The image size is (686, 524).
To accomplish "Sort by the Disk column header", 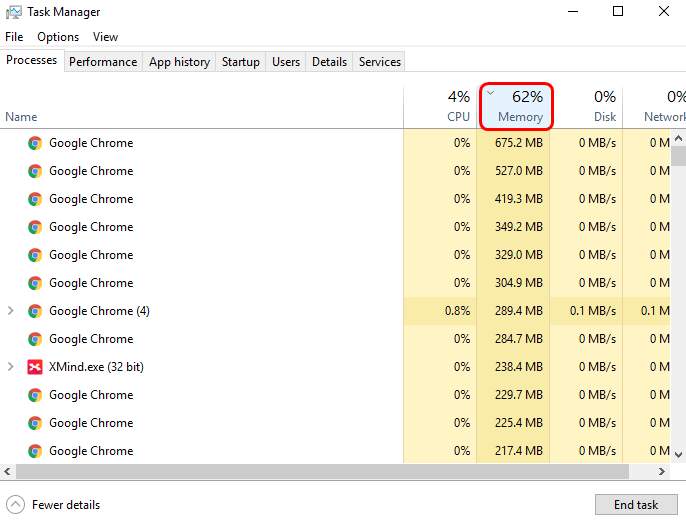I will click(586, 108).
